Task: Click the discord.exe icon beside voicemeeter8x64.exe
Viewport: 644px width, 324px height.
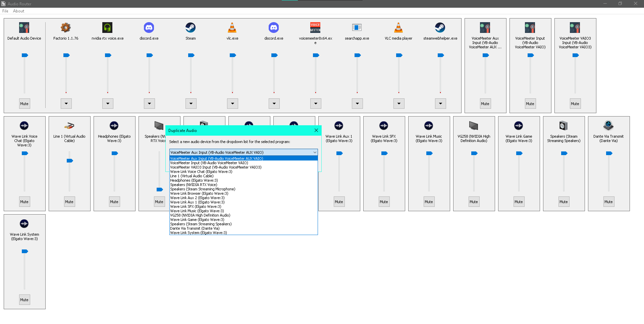Action: pos(274,28)
